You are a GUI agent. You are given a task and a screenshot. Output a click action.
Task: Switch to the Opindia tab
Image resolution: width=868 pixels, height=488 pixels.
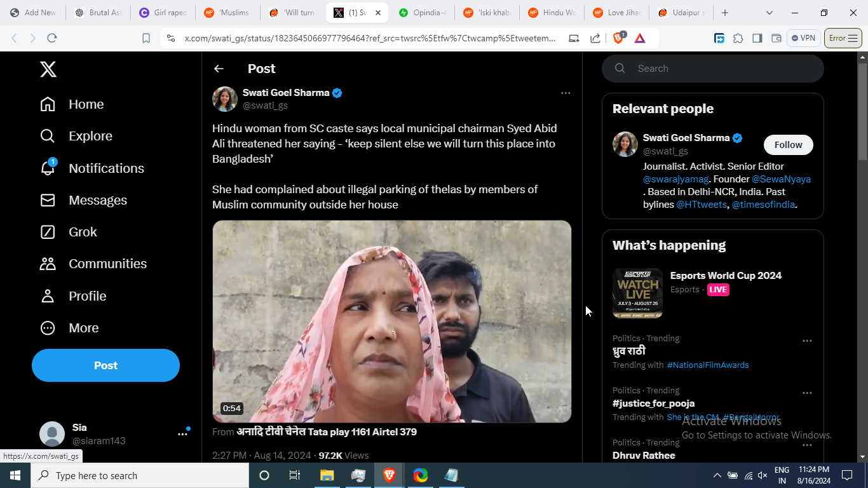point(422,13)
